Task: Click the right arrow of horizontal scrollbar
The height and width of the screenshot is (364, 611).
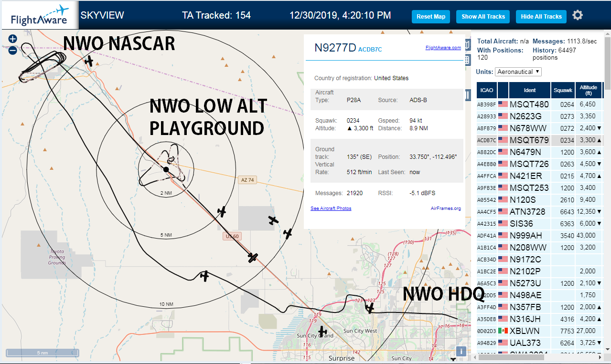Action: point(600,356)
